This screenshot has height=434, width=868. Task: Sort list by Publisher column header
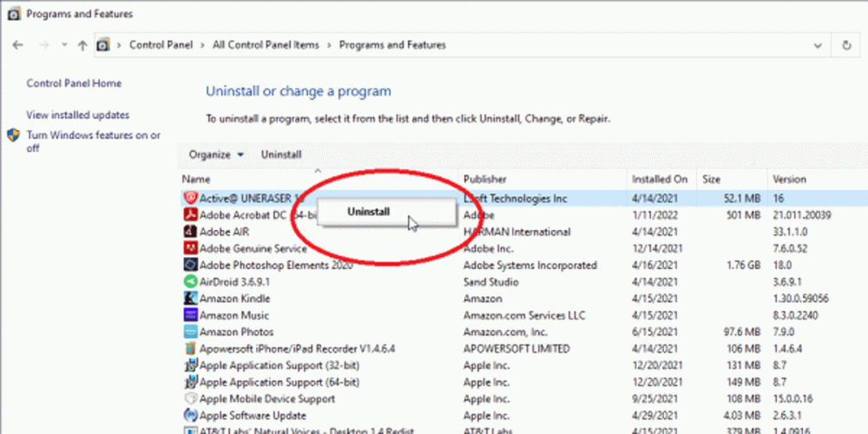click(484, 180)
